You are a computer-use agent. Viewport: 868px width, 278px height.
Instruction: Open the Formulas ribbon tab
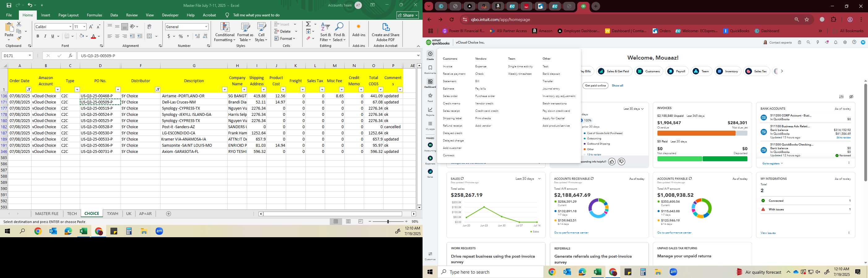coord(94,15)
